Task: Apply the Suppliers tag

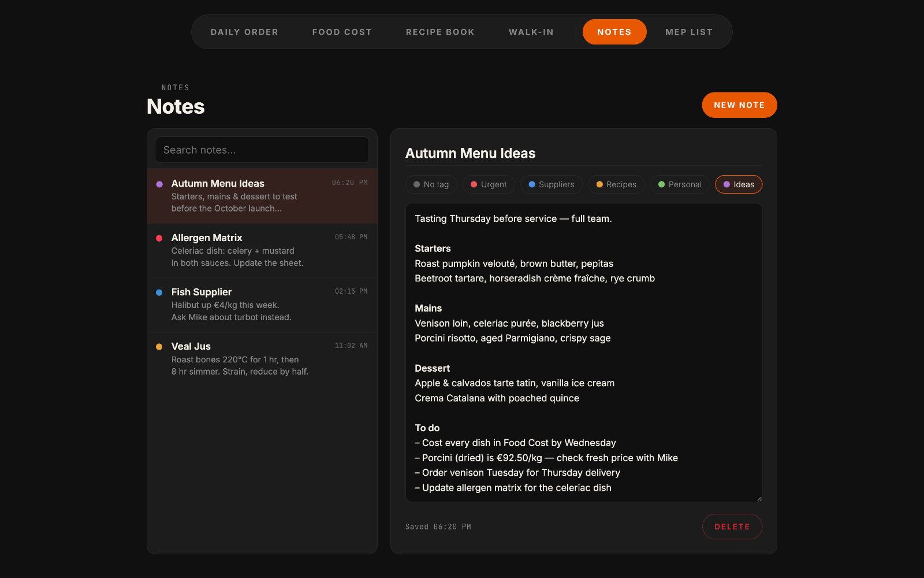Action: coord(552,184)
